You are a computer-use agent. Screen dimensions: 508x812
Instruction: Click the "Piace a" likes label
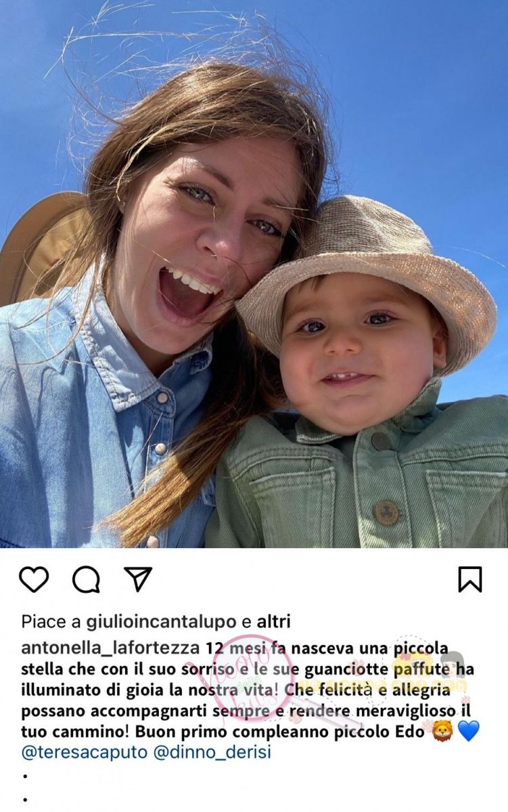(51, 621)
